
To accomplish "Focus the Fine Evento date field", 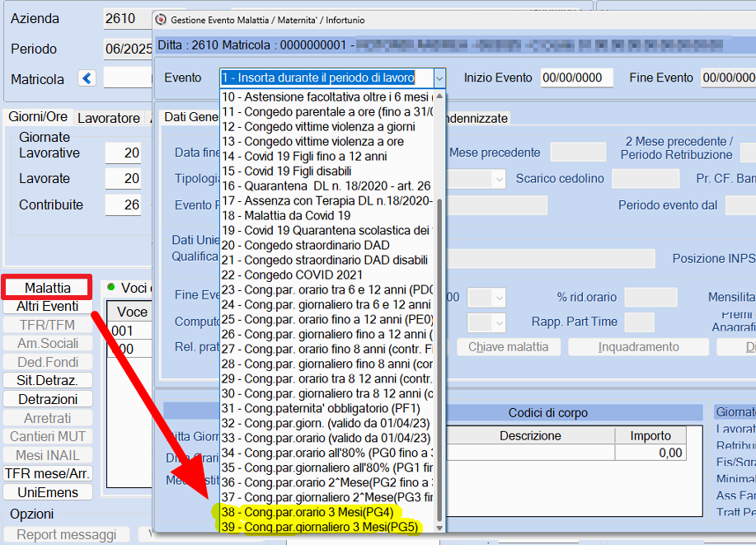I will pyautogui.click(x=729, y=78).
